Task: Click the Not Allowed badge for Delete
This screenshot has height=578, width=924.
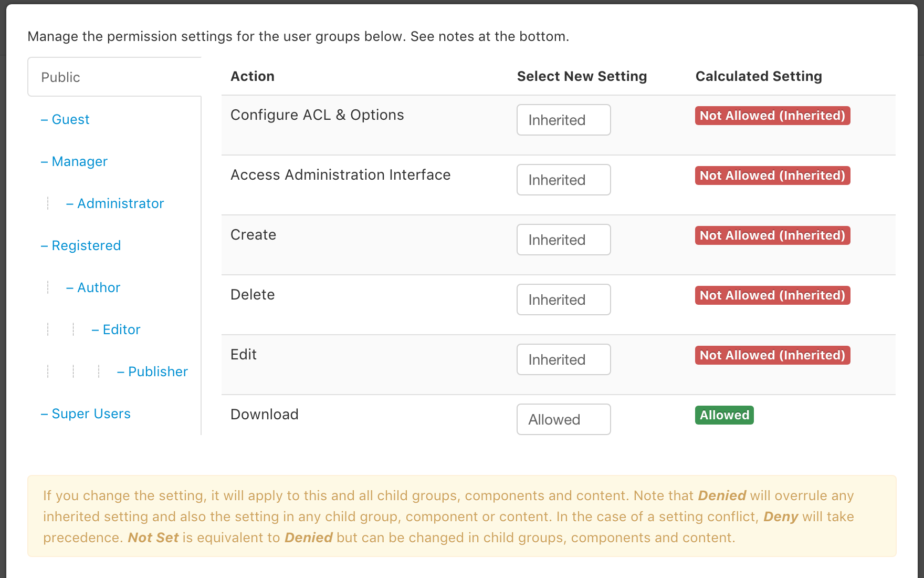Action: pos(772,295)
